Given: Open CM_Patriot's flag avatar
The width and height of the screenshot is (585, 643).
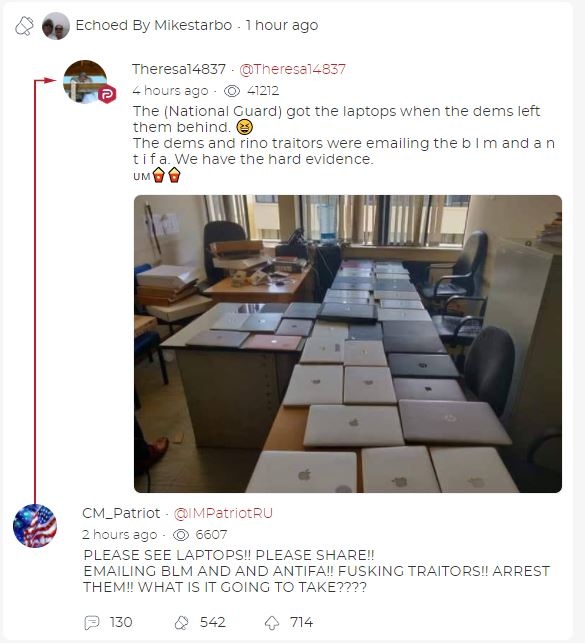Looking at the screenshot, I should 35,526.
